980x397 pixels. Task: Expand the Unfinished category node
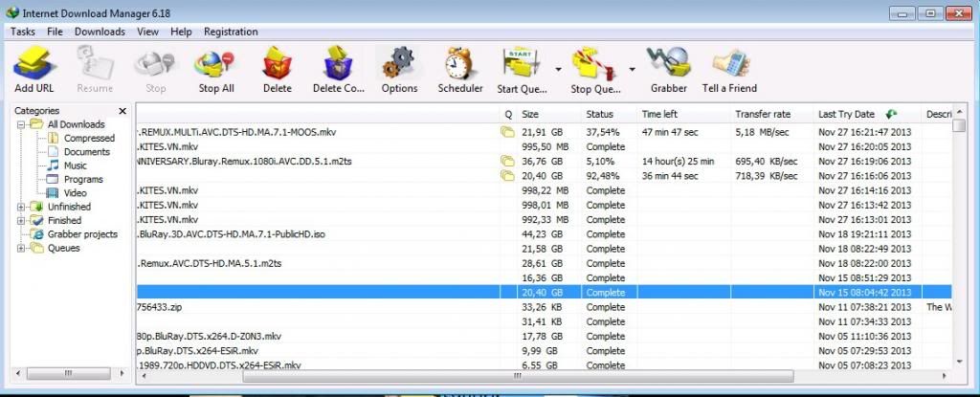tap(21, 207)
